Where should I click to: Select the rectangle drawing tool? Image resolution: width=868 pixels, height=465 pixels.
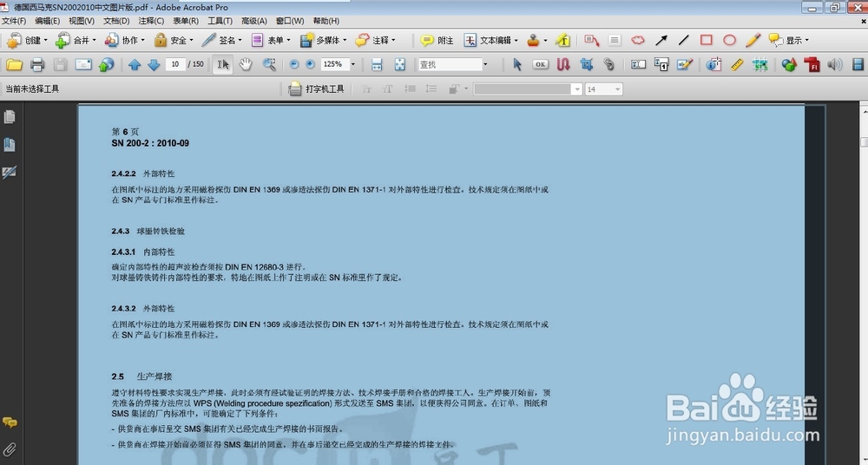[707, 41]
